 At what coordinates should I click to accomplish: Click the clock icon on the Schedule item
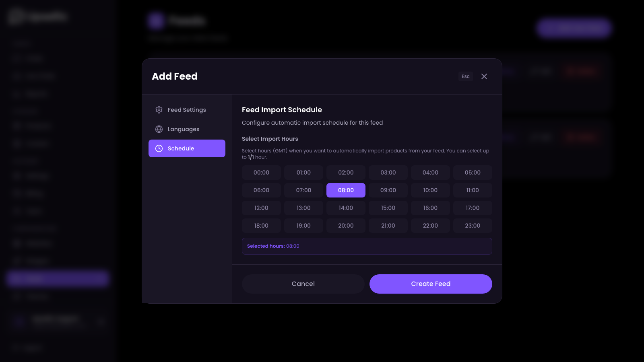(159, 148)
